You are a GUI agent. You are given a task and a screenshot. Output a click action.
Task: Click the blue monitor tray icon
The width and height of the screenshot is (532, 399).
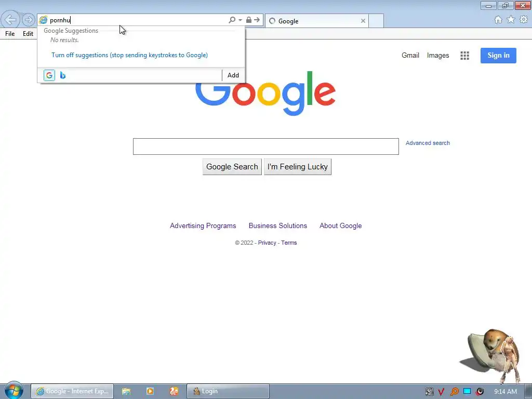click(467, 392)
